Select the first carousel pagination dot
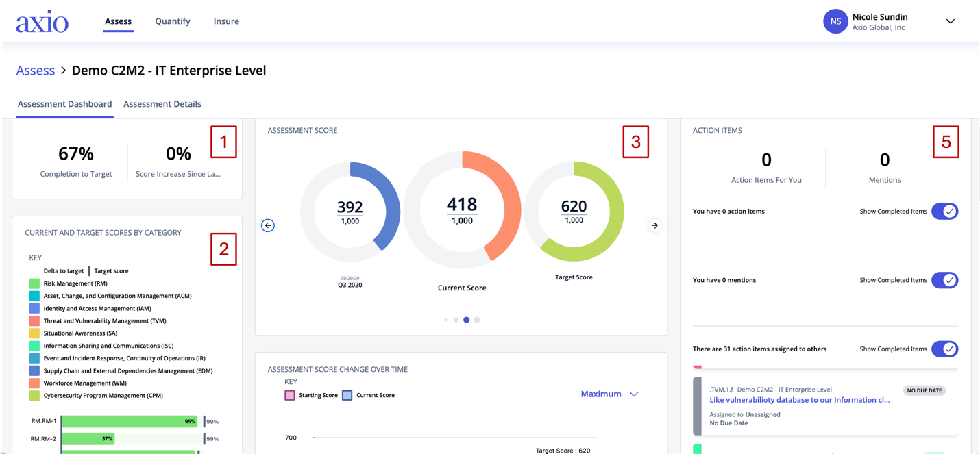This screenshot has width=980, height=454. [x=445, y=320]
